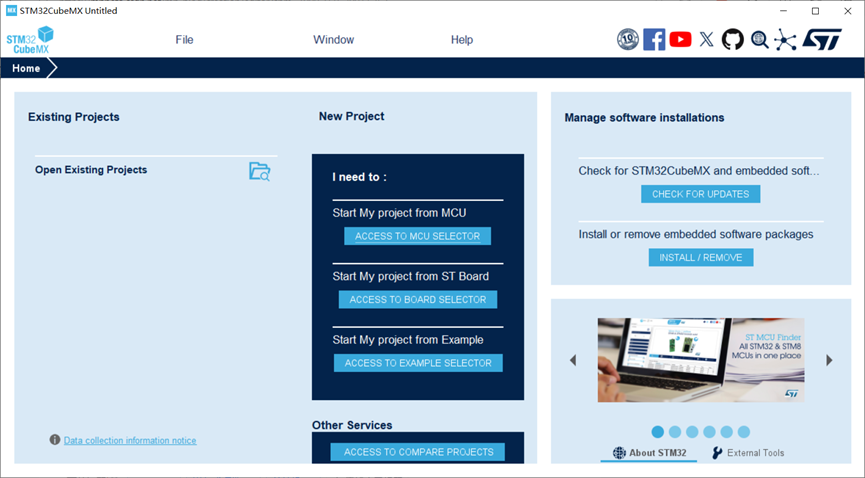Open the YouTube icon link
This screenshot has width=865, height=478.
pyautogui.click(x=680, y=39)
